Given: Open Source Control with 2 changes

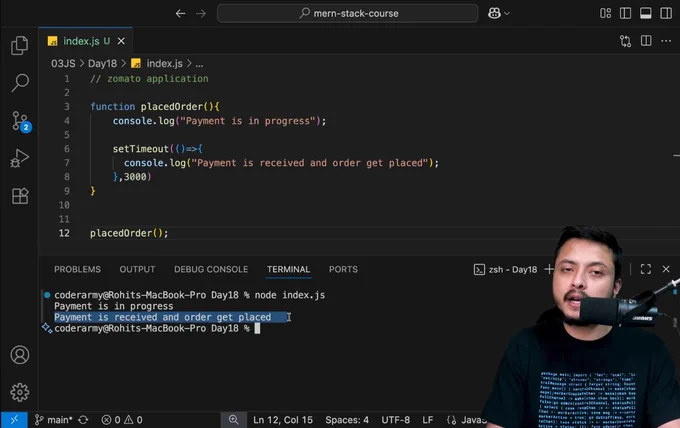Looking at the screenshot, I should [x=20, y=121].
